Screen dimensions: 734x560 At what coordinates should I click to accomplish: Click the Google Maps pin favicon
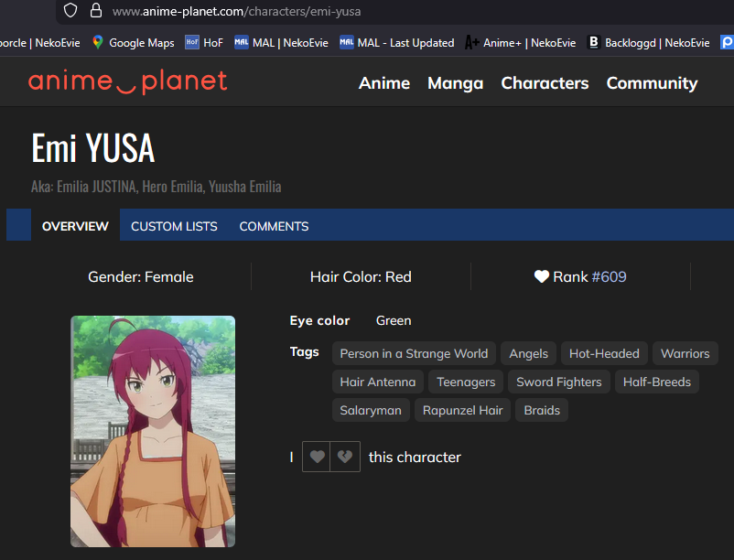tap(98, 42)
